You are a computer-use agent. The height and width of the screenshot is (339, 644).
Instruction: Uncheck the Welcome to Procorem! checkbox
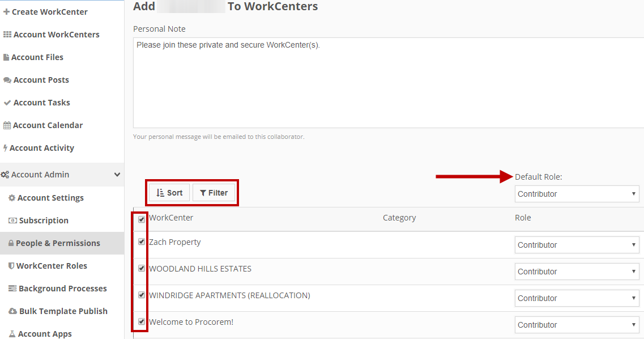tap(142, 321)
